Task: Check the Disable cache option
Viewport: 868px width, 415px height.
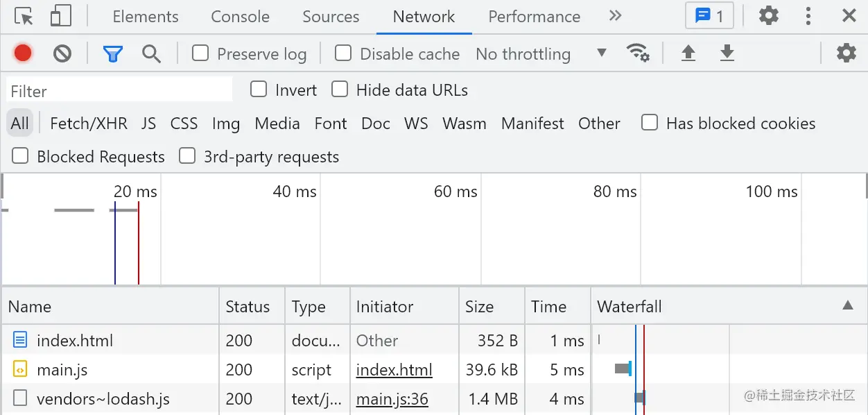Action: click(343, 53)
